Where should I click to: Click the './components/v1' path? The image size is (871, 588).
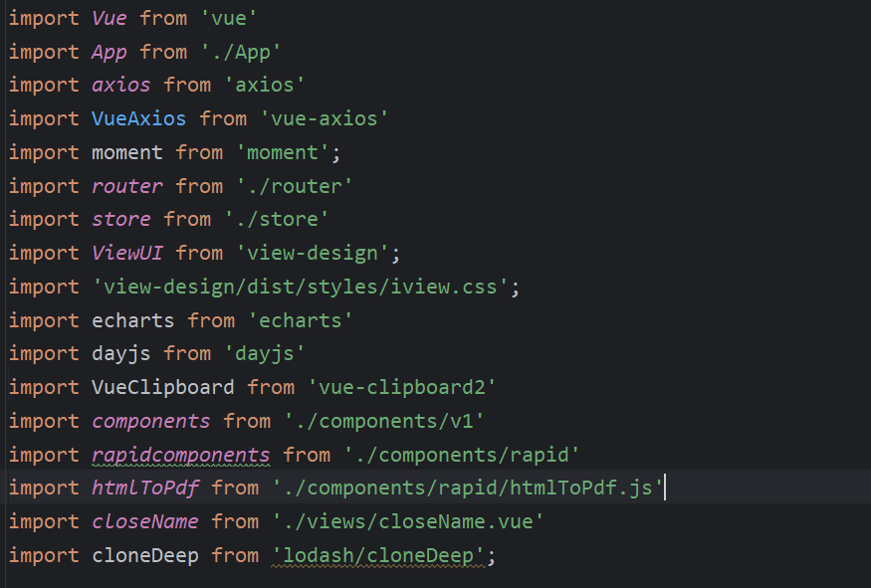pyautogui.click(x=384, y=422)
